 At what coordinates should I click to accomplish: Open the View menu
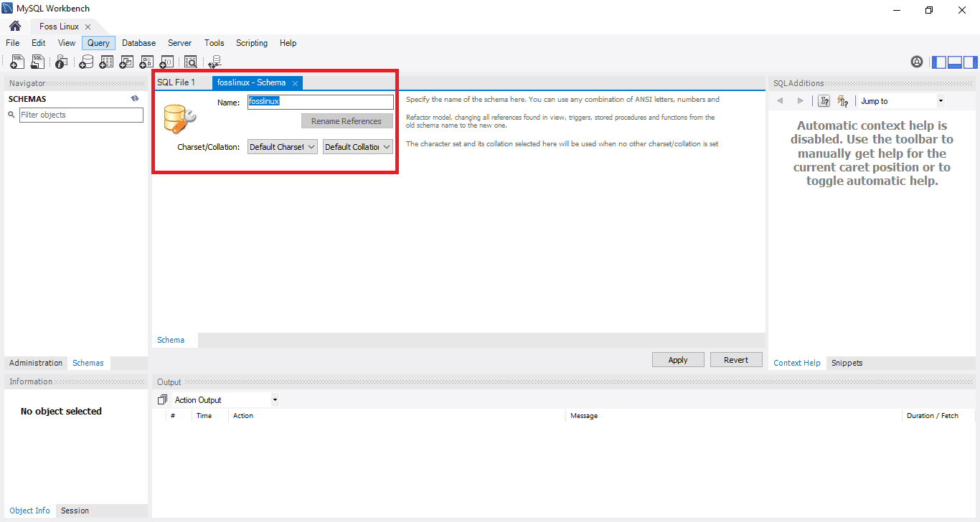click(x=67, y=43)
